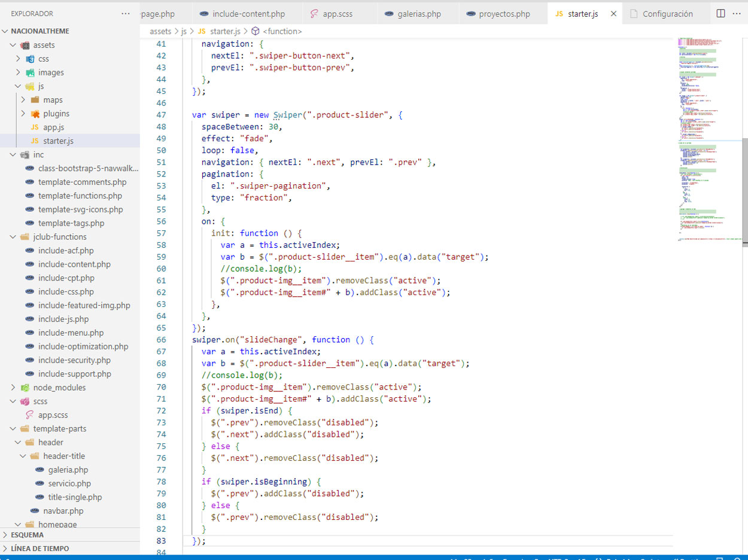Click the assets breadcrumb segment
This screenshot has height=560, width=748.
[160, 31]
